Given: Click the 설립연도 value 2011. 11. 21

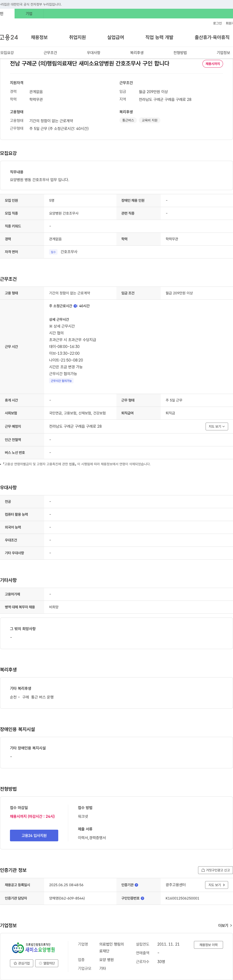Looking at the screenshot, I should (168, 944).
